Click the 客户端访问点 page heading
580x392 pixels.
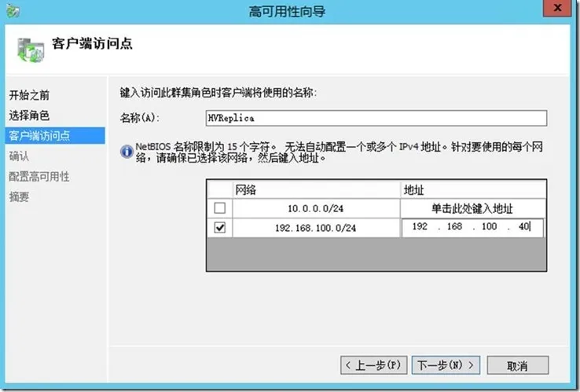coord(92,44)
